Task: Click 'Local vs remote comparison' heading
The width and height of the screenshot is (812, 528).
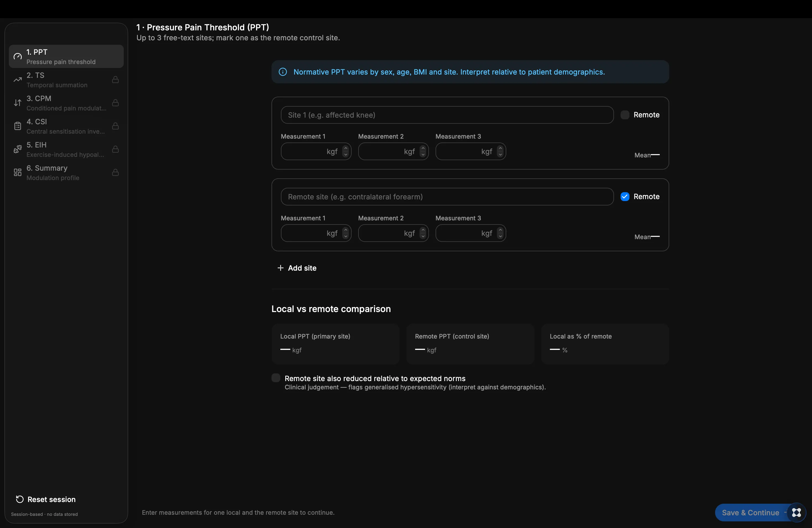Action: point(331,309)
